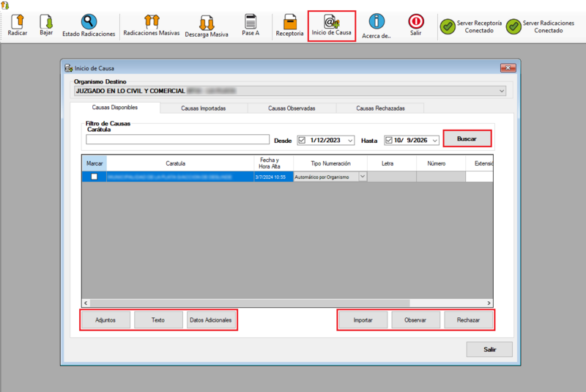Click the grid scroll-left arrow
Screen dimensions: 586x392
click(86, 303)
